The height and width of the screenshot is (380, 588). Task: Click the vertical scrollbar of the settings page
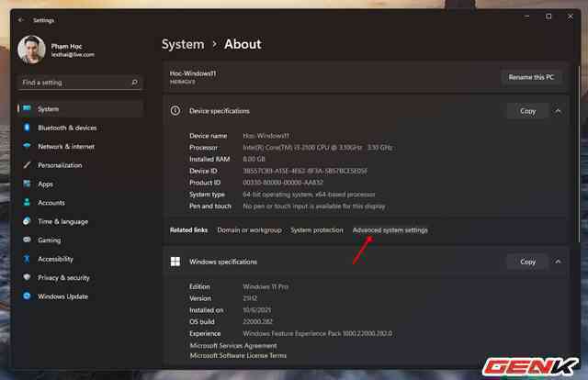(579, 153)
